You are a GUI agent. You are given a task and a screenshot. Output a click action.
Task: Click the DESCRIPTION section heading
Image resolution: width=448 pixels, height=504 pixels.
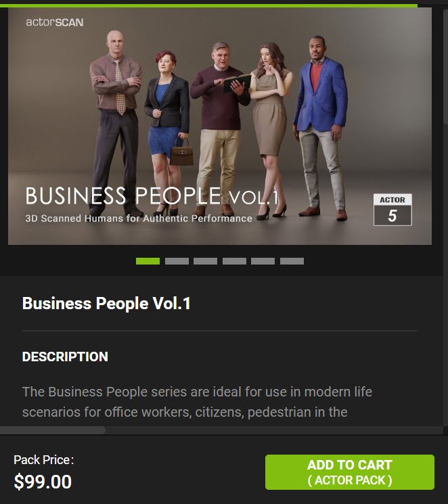pyautogui.click(x=65, y=357)
